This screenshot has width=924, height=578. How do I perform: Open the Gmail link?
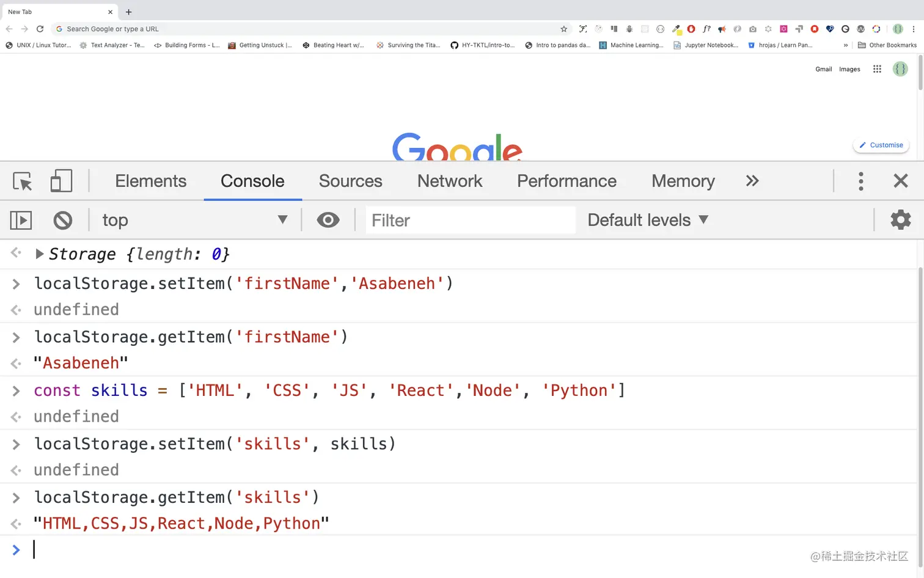(x=823, y=69)
